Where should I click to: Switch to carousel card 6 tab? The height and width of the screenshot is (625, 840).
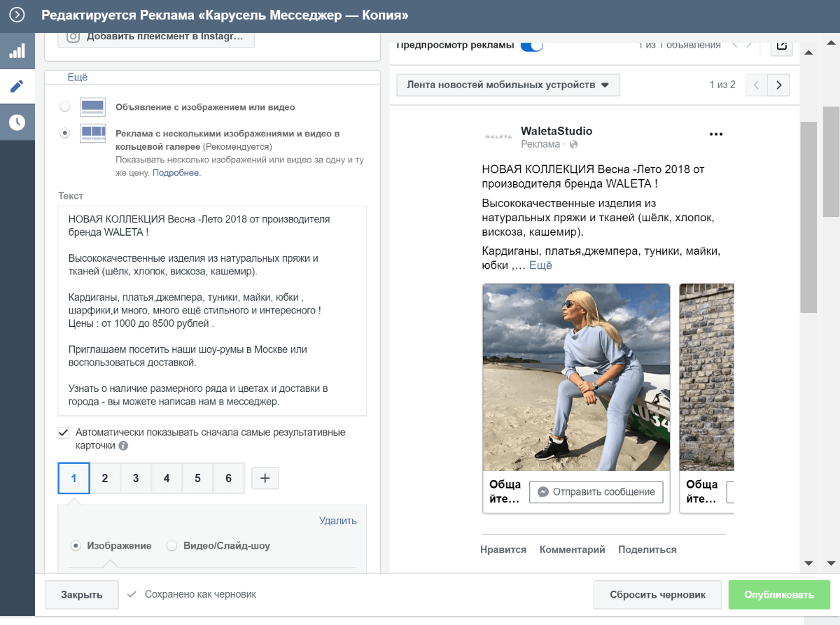(x=228, y=479)
